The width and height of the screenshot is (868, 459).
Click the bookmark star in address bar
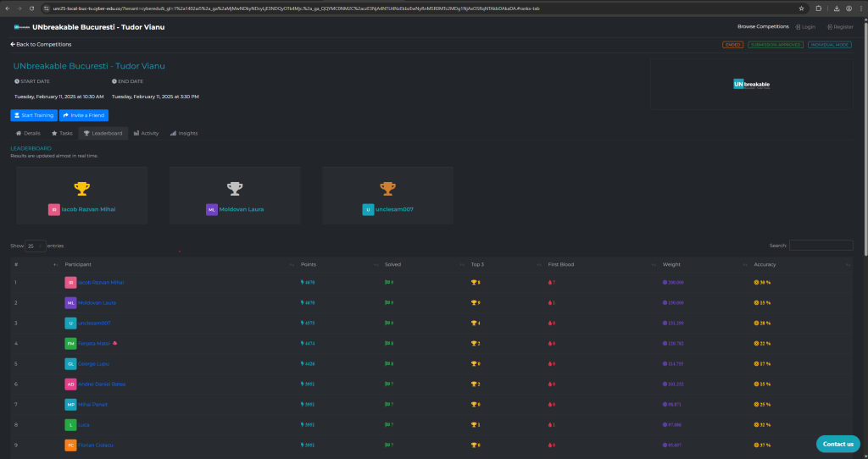coord(801,8)
